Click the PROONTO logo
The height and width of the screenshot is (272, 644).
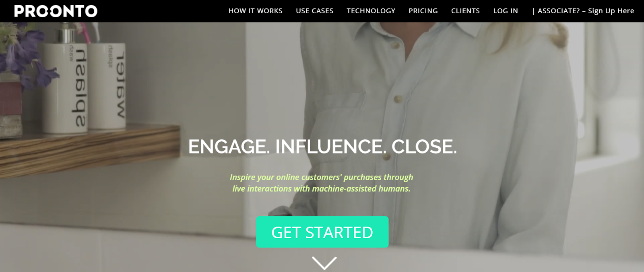pyautogui.click(x=56, y=11)
